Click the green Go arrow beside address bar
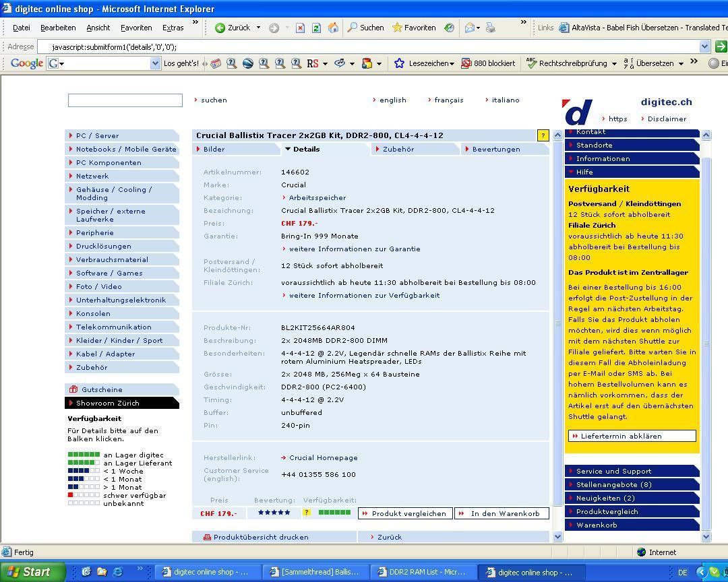 click(x=721, y=46)
